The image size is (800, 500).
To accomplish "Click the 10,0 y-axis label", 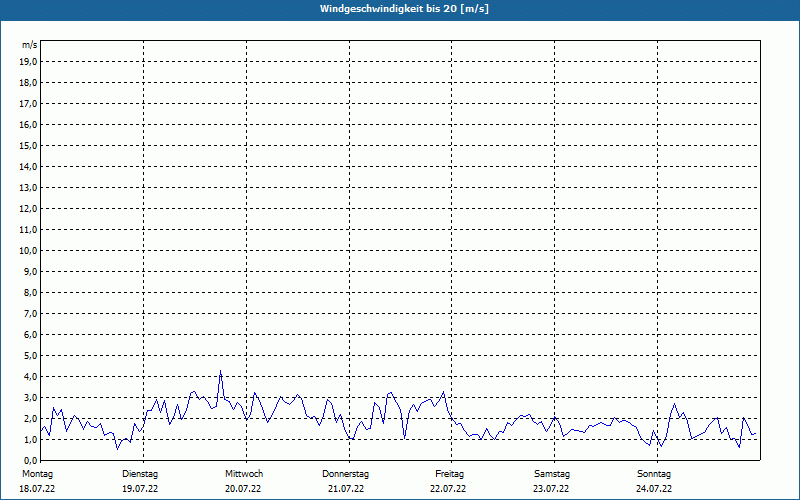I will [x=30, y=251].
